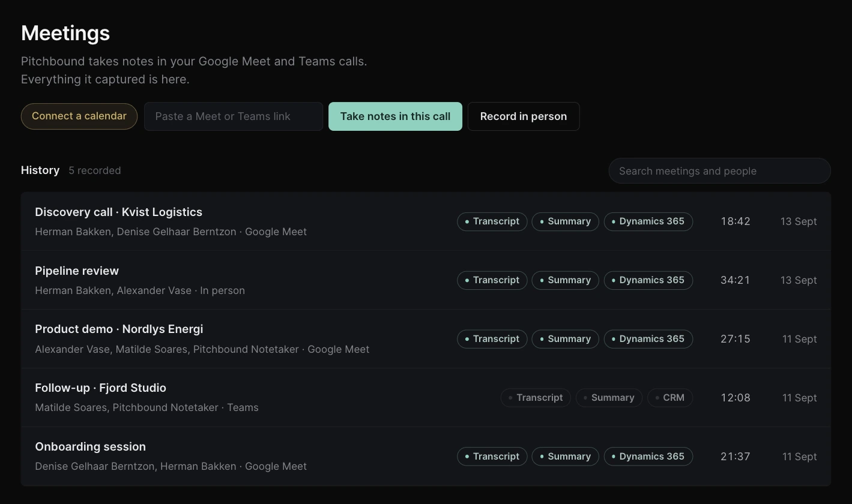Viewport: 852px width, 504px height.
Task: Click the 12:08 duration on Fjord Studio follow-up
Action: click(736, 398)
